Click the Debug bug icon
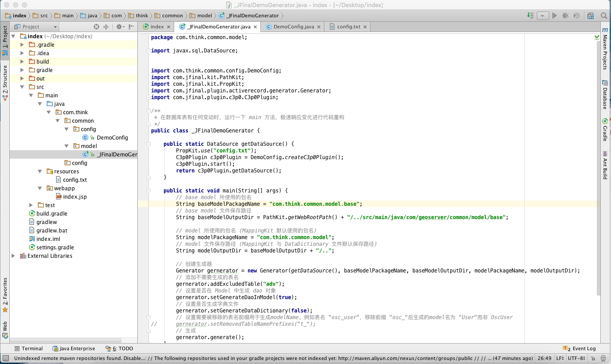This screenshot has height=364, width=611. point(565,16)
